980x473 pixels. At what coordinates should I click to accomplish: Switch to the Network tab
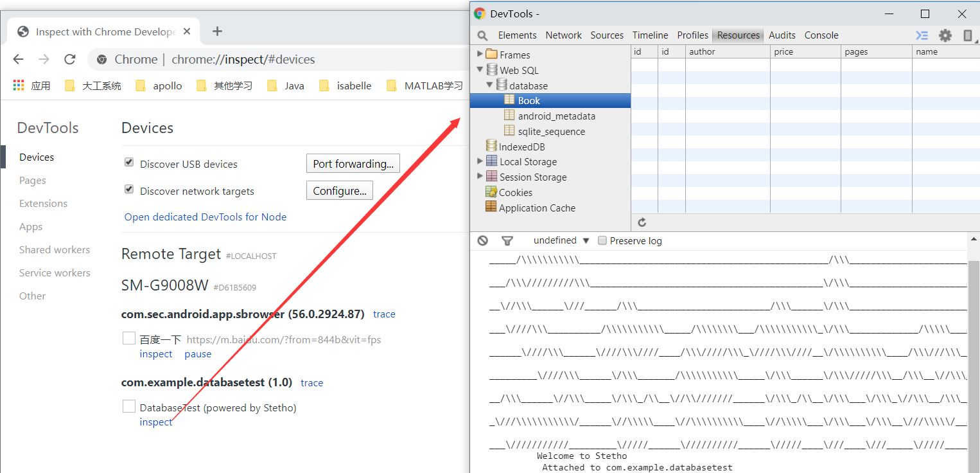tap(564, 35)
